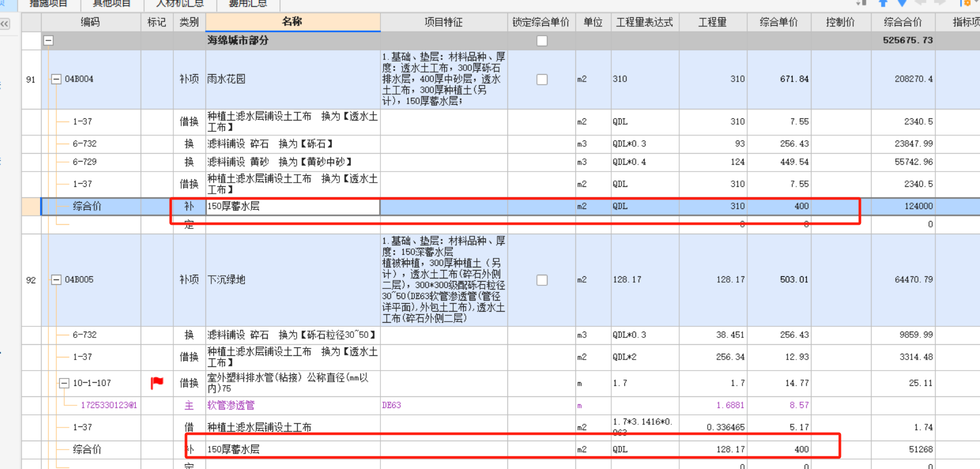Click the DE63 specification cell
Screen dimensions: 980x469
pyautogui.click(x=391, y=405)
